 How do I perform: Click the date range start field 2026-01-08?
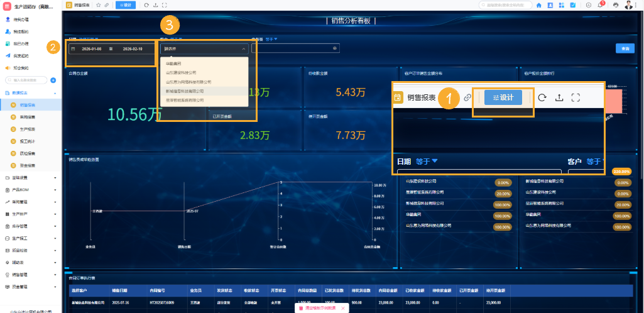click(91, 48)
